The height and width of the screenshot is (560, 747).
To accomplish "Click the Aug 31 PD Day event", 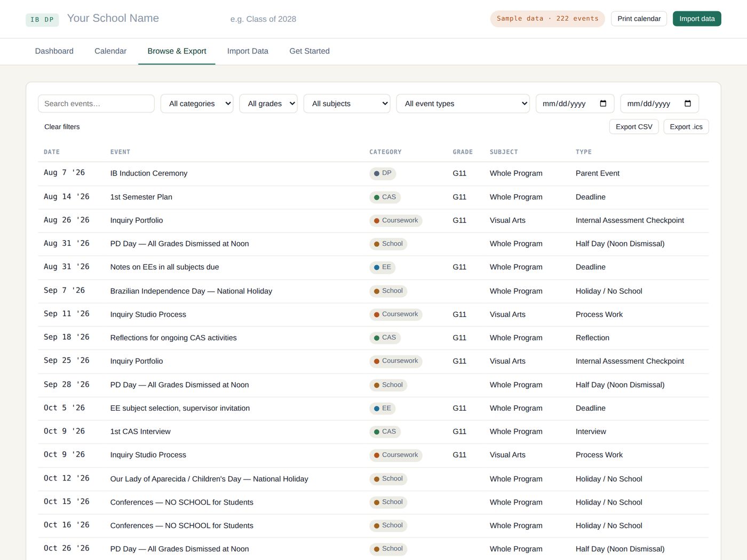I will pos(179,244).
